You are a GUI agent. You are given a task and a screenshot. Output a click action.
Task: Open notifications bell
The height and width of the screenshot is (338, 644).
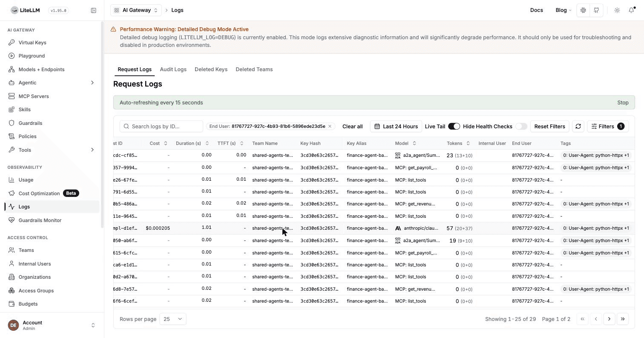631,10
